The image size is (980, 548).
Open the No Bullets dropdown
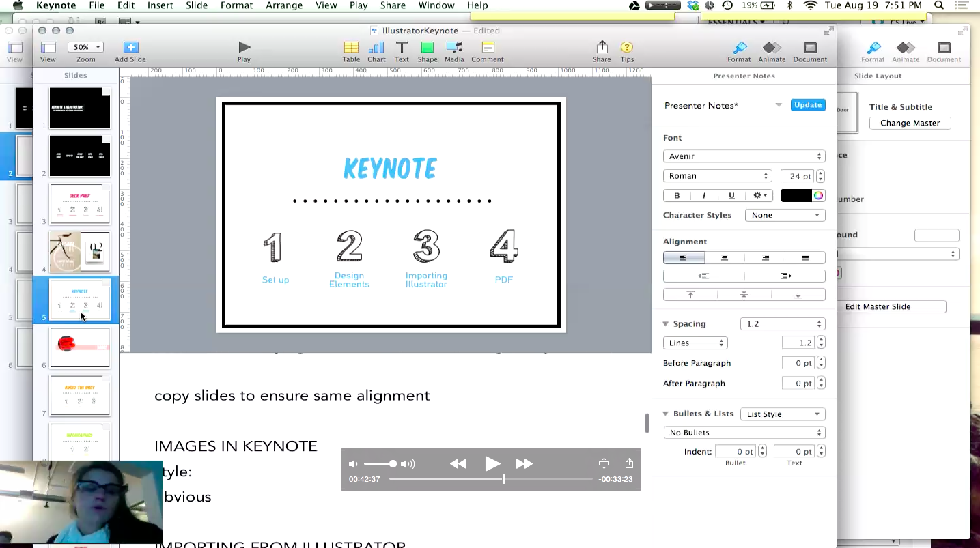[x=744, y=433]
